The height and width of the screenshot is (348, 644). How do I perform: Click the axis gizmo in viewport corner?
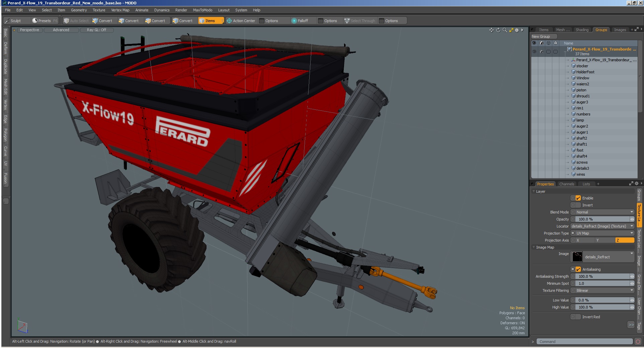click(22, 327)
